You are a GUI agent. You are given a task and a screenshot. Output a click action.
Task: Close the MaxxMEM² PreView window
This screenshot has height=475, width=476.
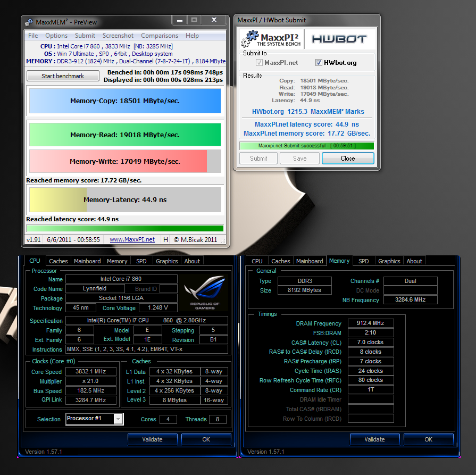(x=214, y=20)
